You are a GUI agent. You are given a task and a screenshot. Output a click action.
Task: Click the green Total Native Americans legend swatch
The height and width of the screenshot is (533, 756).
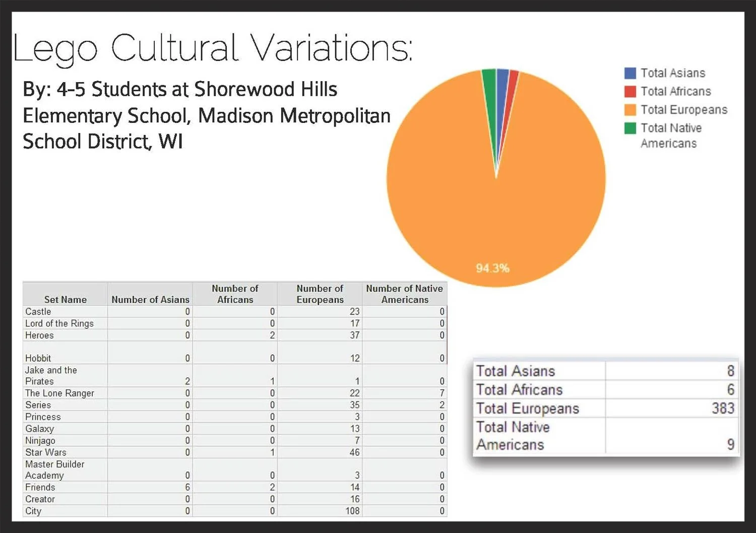(630, 128)
